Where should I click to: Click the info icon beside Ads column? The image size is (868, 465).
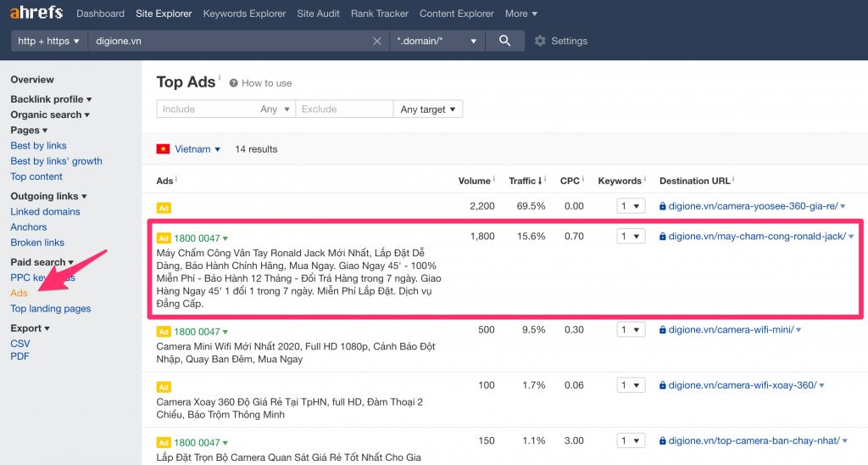176,179
